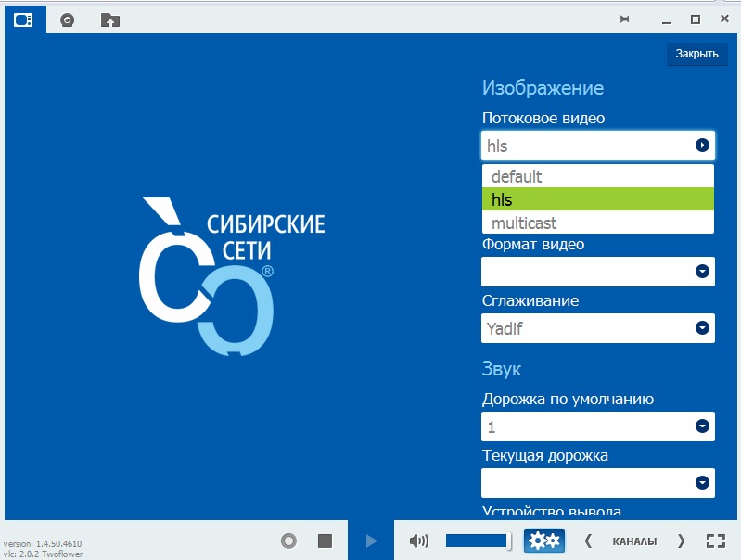This screenshot has width=741, height=560.
Task: Click the Дорожка по умолчанию label
Action: (x=568, y=399)
